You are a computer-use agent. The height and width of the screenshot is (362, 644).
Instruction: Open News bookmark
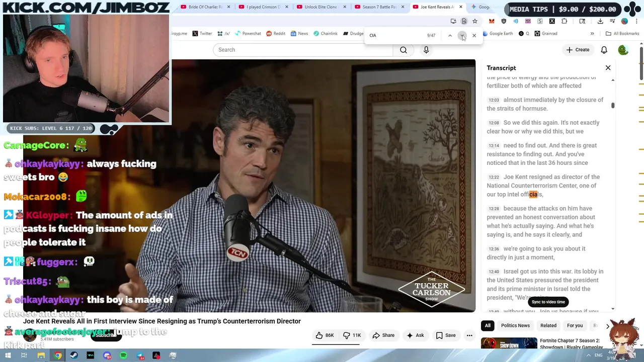pos(299,34)
